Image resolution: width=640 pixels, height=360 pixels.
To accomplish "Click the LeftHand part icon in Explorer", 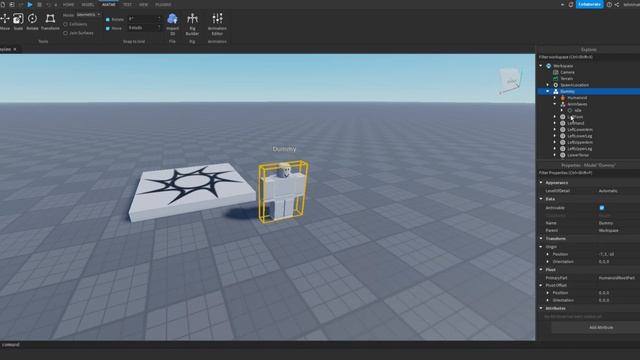I will [x=563, y=123].
